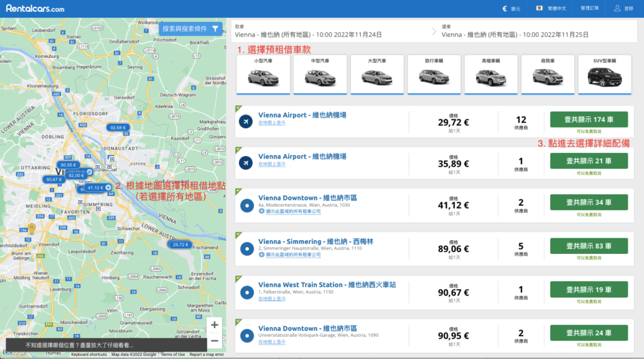Click the location icon of the 41,12 € row
Viewport: 644px width, 359px height.
pos(247,206)
